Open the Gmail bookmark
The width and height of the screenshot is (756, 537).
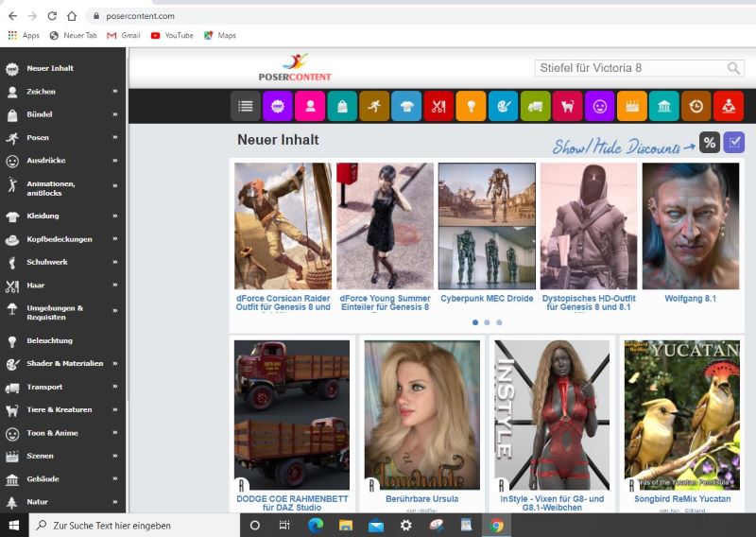point(124,35)
